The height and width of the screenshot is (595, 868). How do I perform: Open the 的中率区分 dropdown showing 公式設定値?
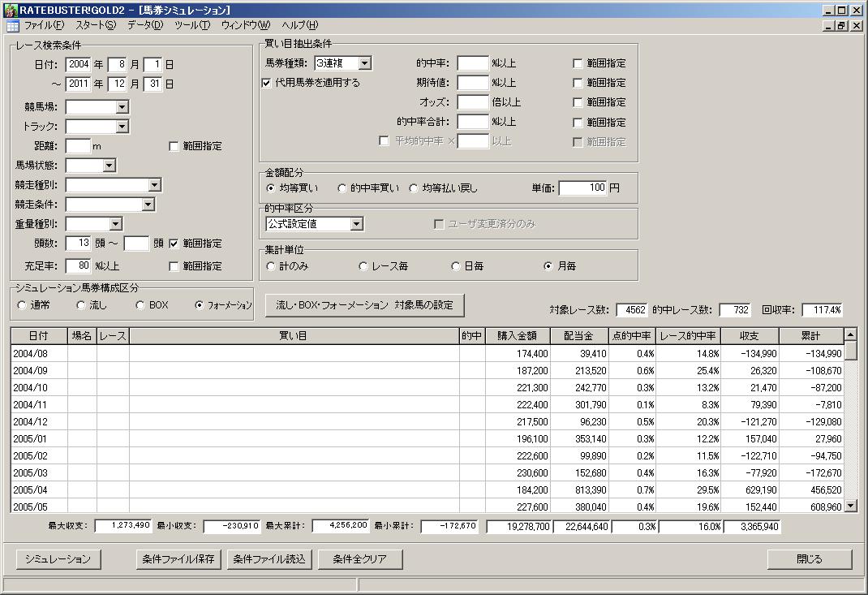(x=357, y=224)
